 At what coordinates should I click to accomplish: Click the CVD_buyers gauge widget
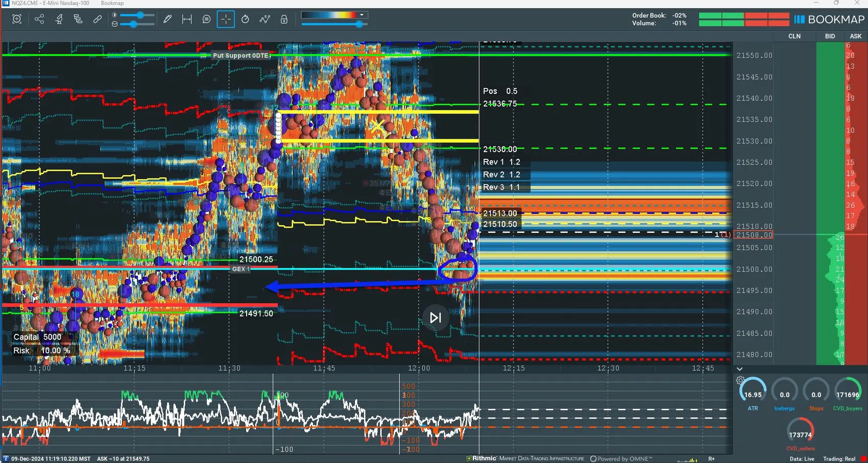[x=848, y=394]
